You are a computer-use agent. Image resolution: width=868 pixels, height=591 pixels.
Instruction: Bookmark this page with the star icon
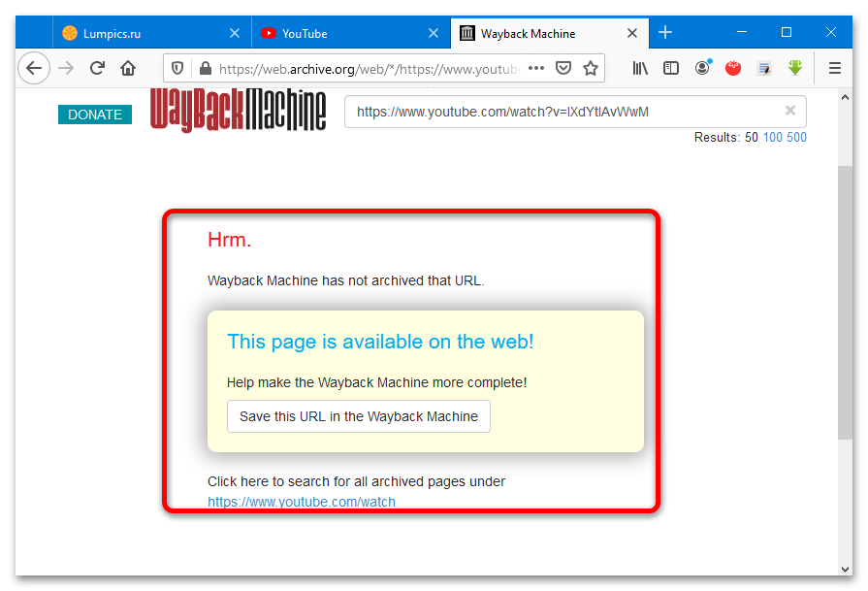coord(590,68)
